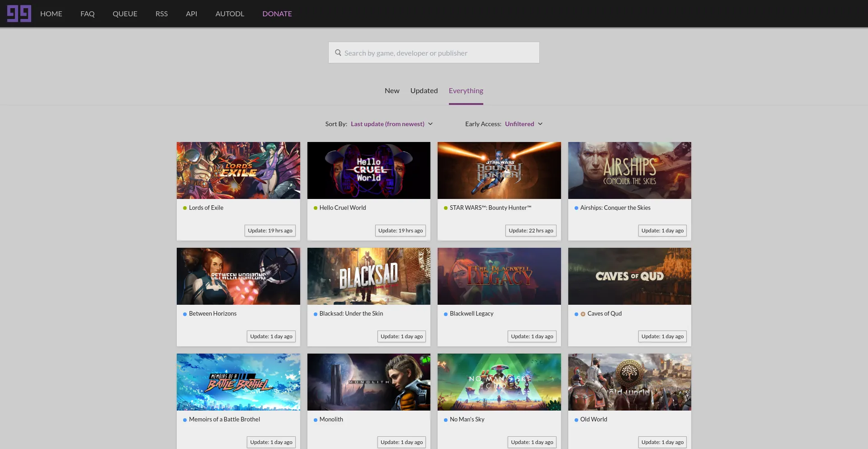Click Hello Cruel World's update time button
This screenshot has height=449, width=868.
[x=401, y=231]
